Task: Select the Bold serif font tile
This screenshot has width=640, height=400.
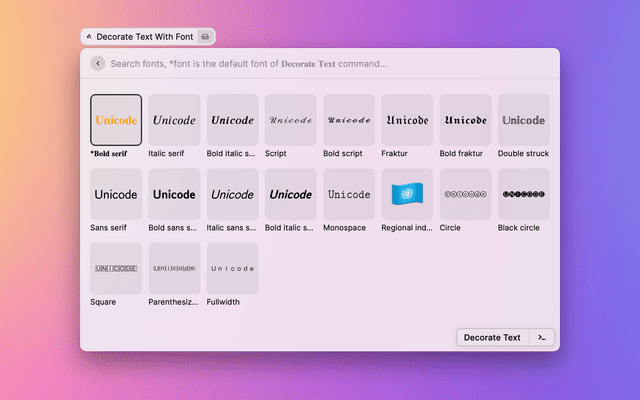Action: click(116, 120)
